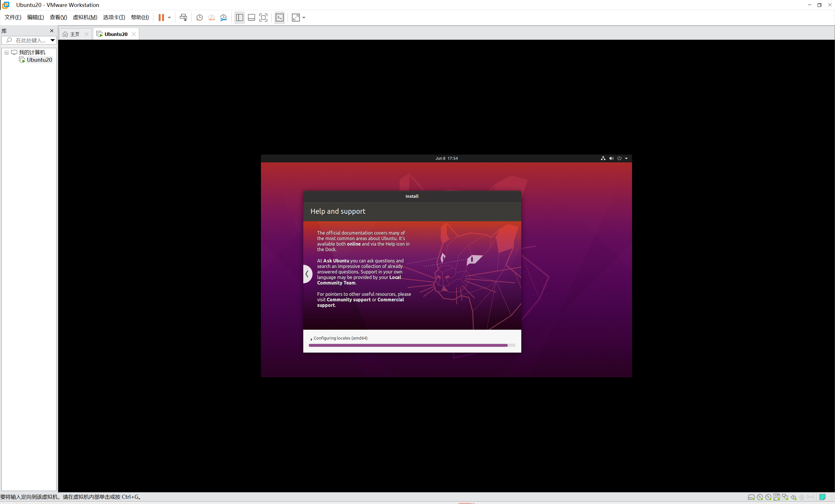Click the Send Ctrl+Alt+Del toolbar icon

(183, 17)
